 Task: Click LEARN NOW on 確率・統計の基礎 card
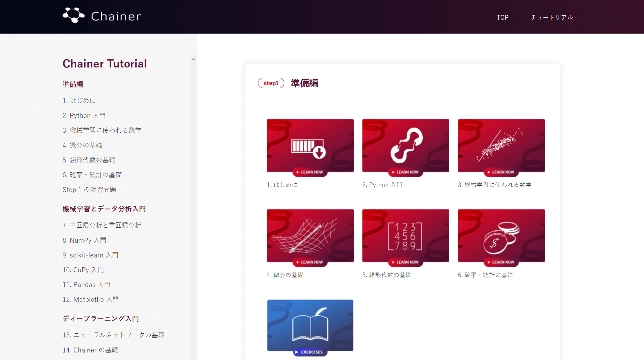(x=501, y=262)
